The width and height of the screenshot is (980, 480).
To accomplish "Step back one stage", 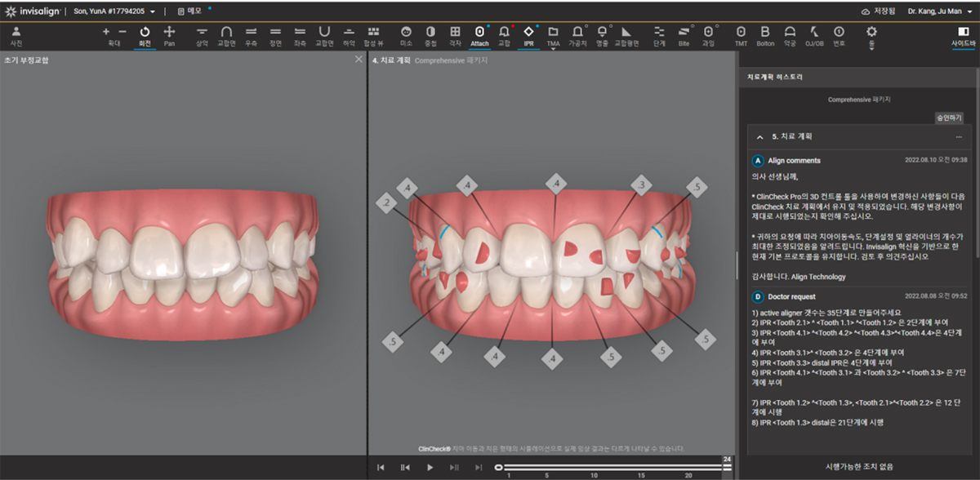I will pyautogui.click(x=405, y=467).
